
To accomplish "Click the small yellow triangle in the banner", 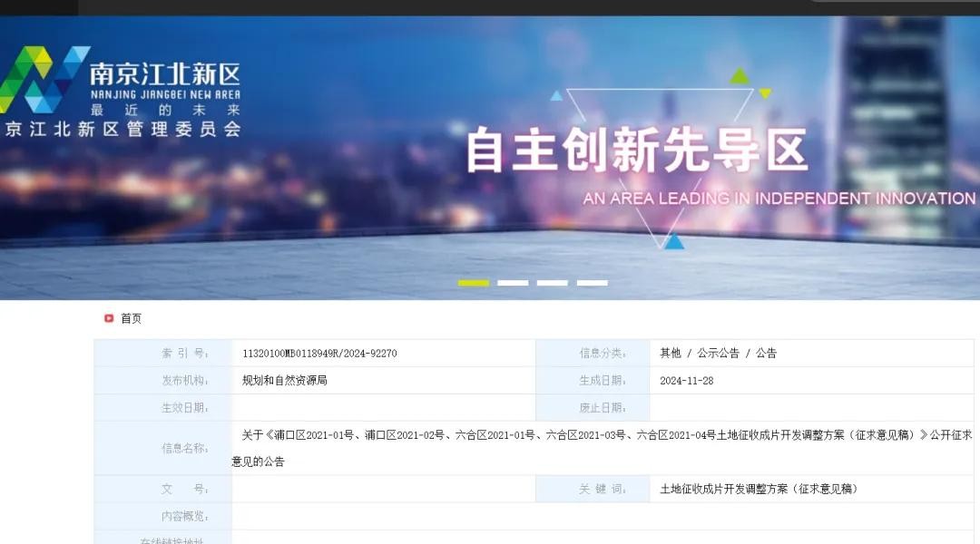I will (x=765, y=93).
